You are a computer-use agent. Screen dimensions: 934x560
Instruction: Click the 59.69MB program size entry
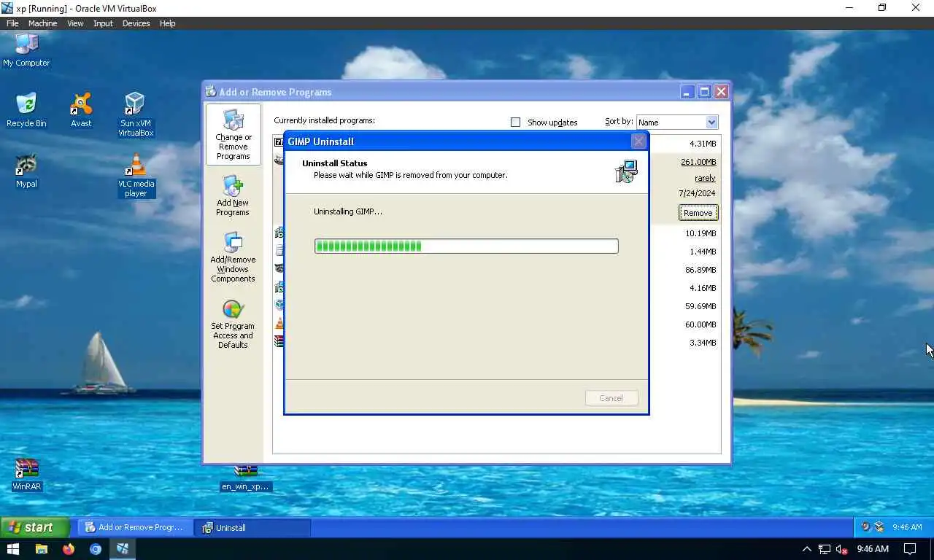[700, 306]
